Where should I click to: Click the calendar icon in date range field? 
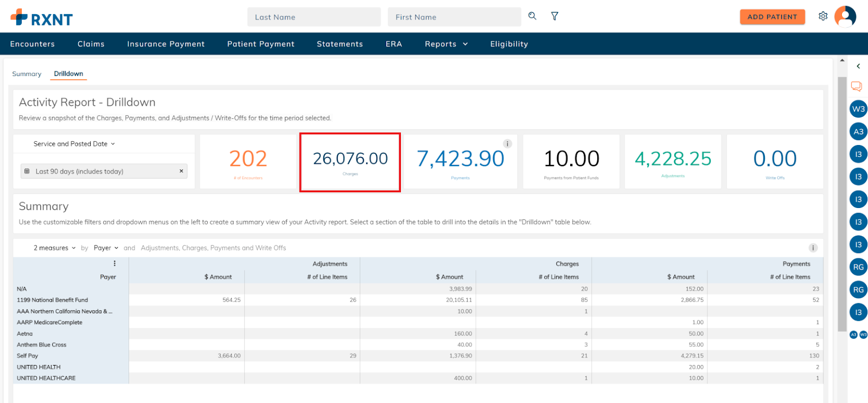(27, 171)
